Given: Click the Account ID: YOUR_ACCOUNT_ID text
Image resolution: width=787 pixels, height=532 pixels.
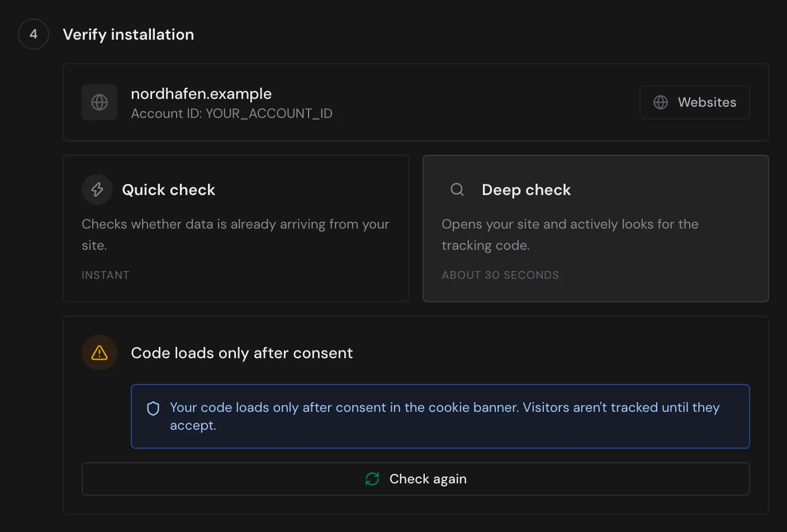Looking at the screenshot, I should tap(231, 113).
